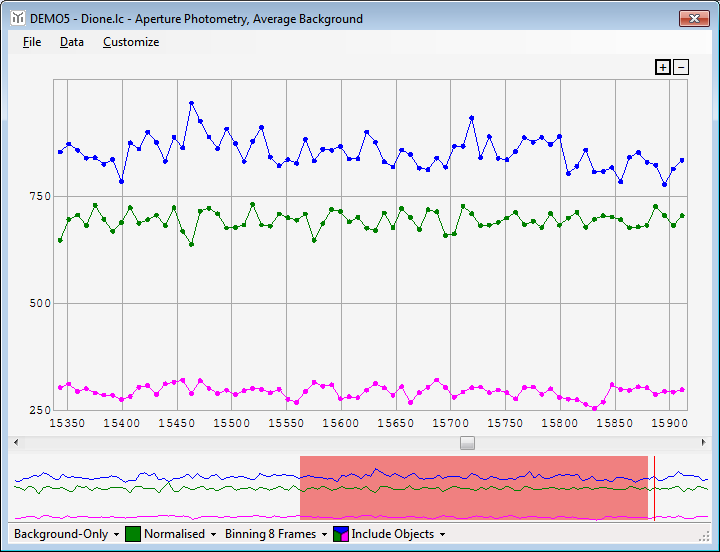Open the Binning 8 Frames dropdown

[277, 534]
